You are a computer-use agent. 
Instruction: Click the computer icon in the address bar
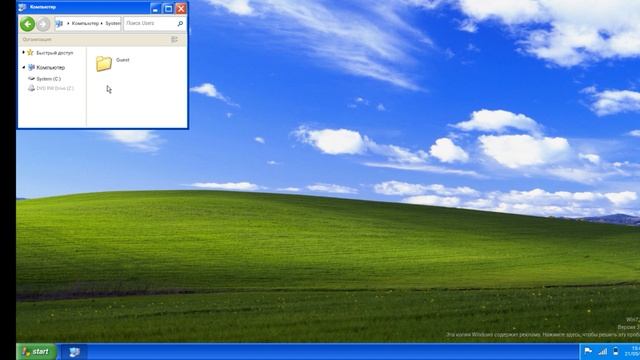tap(59, 24)
